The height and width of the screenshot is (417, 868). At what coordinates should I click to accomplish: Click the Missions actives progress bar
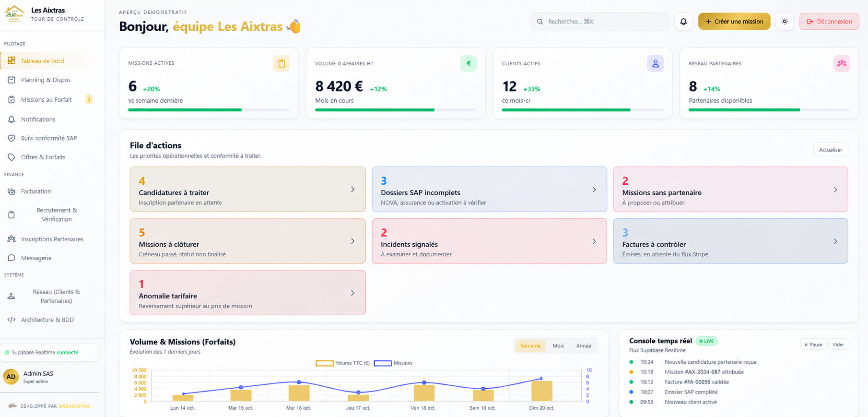[209, 110]
